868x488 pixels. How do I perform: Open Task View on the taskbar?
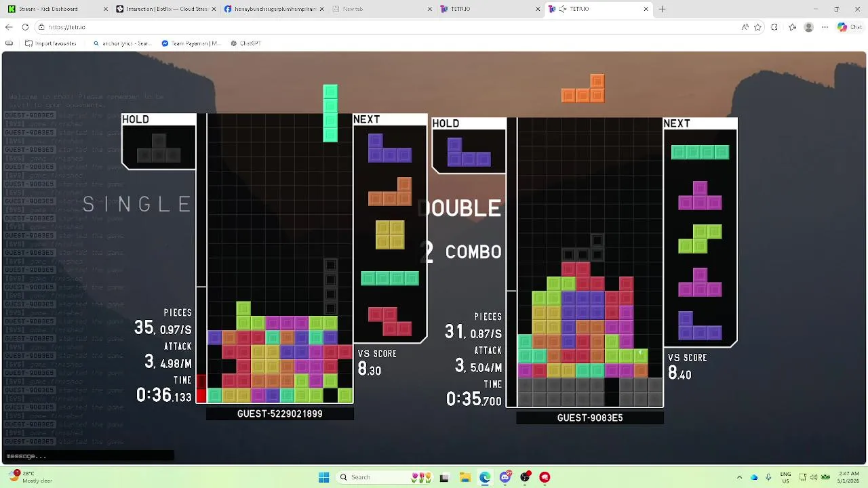(x=444, y=477)
